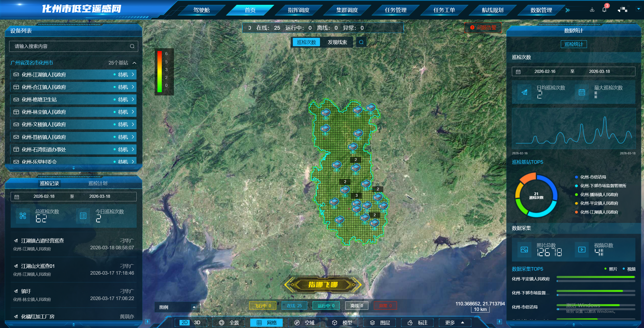Click the 指哪飞哪 button
The image size is (644, 328).
pyautogui.click(x=323, y=285)
